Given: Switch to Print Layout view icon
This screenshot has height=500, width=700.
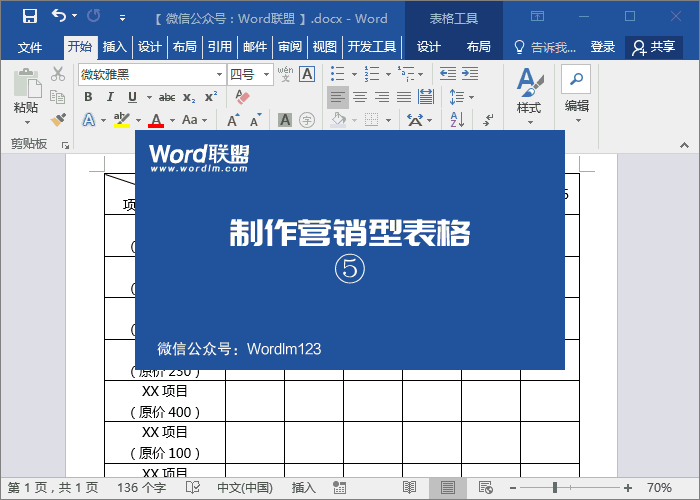Looking at the screenshot, I should click(x=448, y=488).
